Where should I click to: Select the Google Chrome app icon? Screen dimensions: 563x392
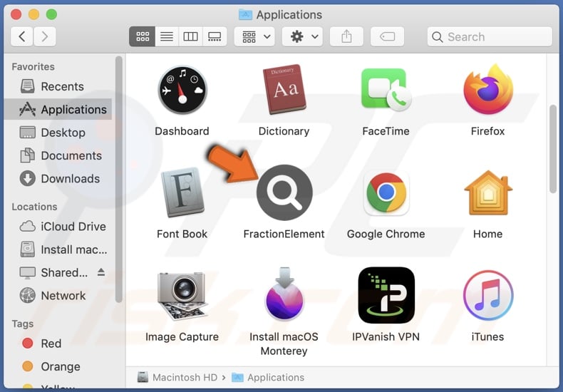tap(386, 192)
